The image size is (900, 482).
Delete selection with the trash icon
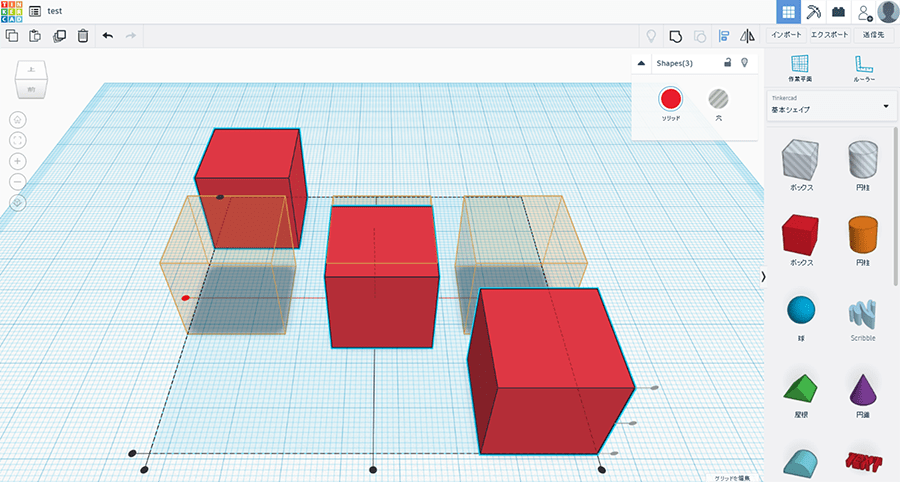point(82,36)
